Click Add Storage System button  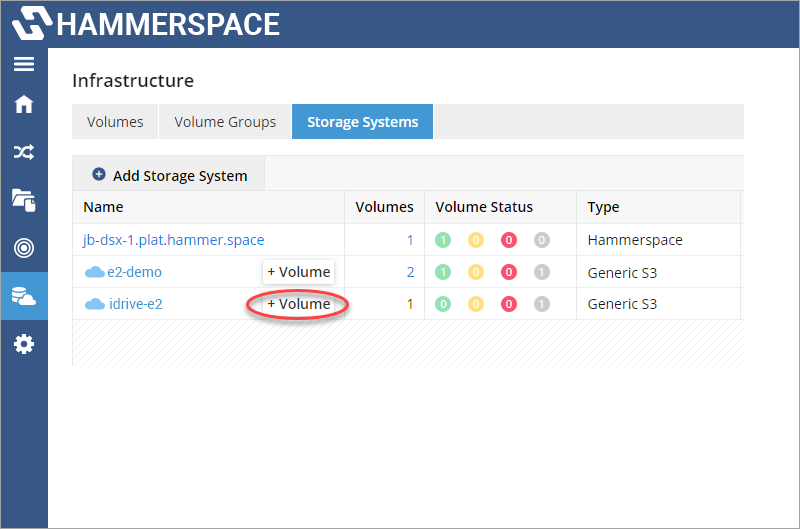[x=169, y=175]
